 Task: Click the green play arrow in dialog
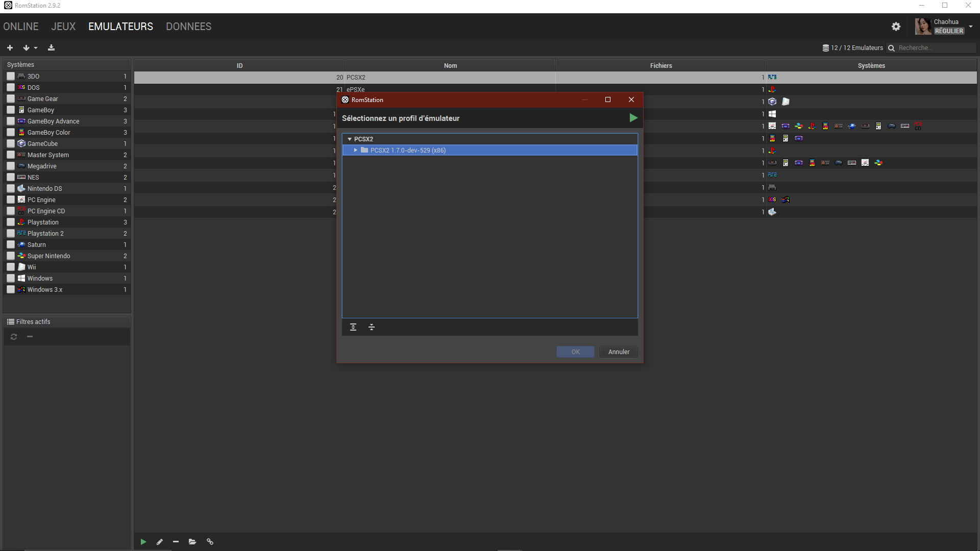click(633, 118)
